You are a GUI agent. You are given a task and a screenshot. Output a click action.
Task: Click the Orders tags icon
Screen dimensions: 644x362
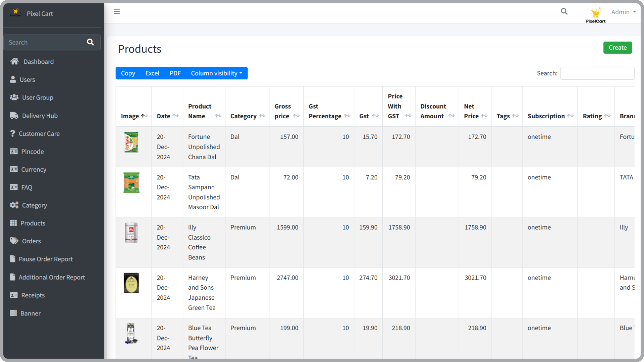pyautogui.click(x=14, y=241)
